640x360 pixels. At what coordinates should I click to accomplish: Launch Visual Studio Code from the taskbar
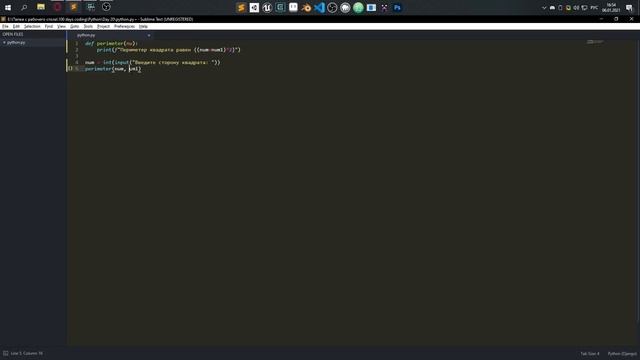(x=319, y=7)
